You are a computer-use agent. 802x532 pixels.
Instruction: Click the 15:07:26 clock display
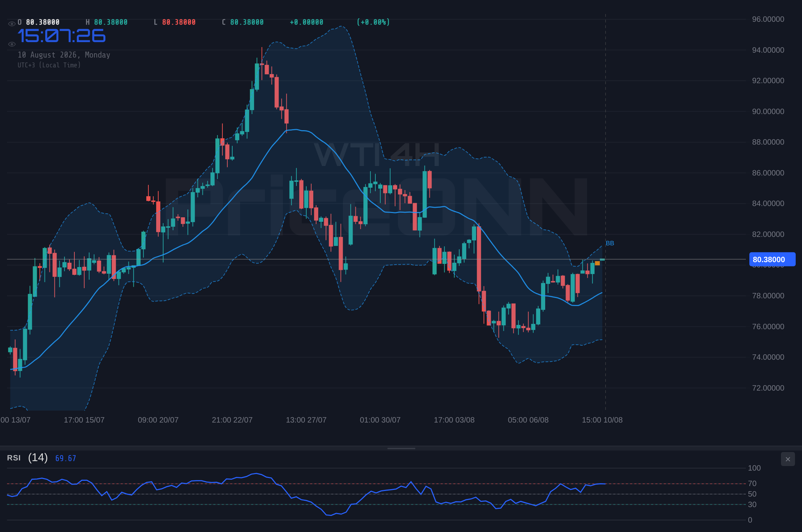pos(61,36)
